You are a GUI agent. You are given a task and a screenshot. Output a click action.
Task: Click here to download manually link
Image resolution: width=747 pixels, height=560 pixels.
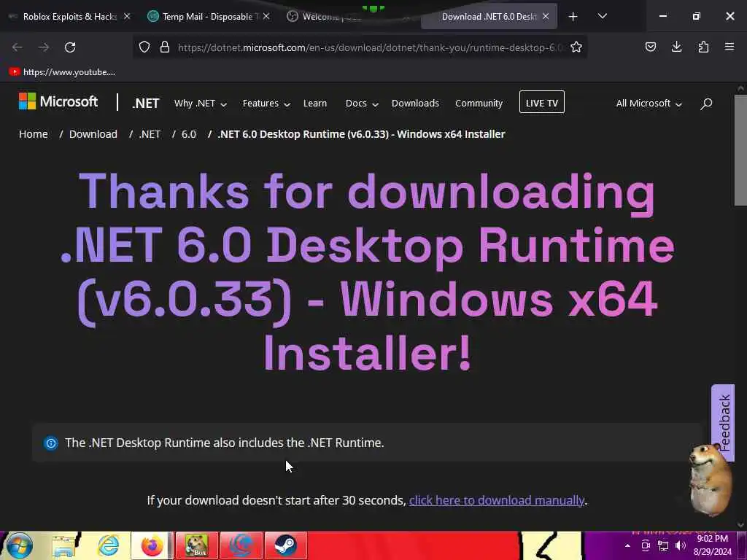[496, 500]
